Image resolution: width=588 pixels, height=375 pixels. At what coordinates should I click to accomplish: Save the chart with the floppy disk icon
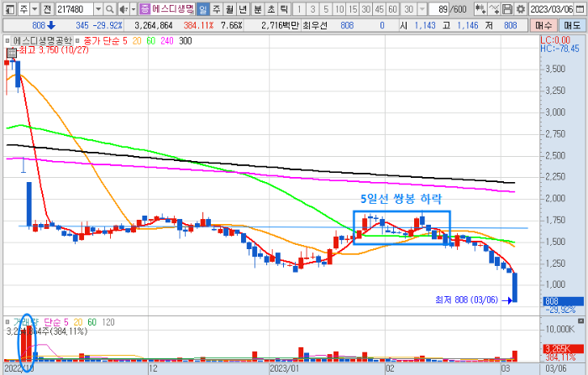(x=507, y=8)
